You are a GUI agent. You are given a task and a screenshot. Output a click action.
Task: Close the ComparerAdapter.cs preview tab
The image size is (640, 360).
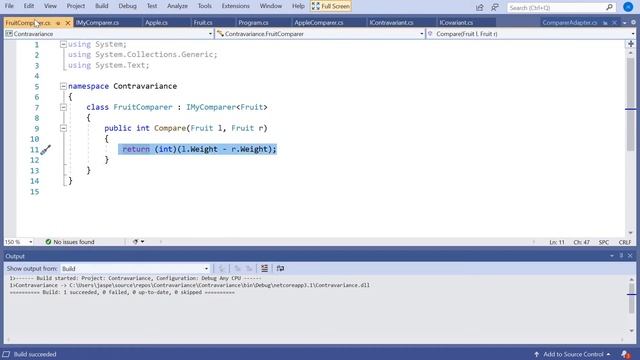coord(614,23)
